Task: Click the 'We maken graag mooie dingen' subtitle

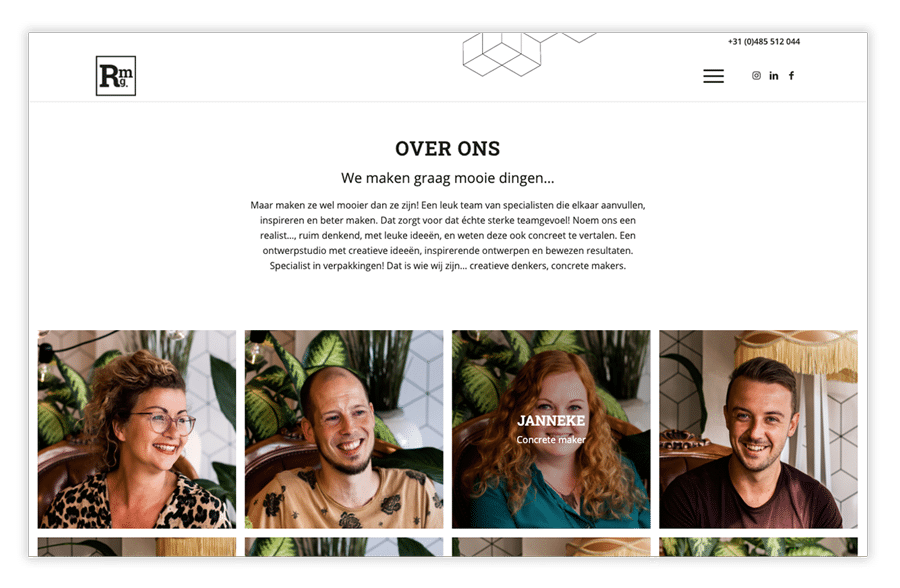Action: 448,178
